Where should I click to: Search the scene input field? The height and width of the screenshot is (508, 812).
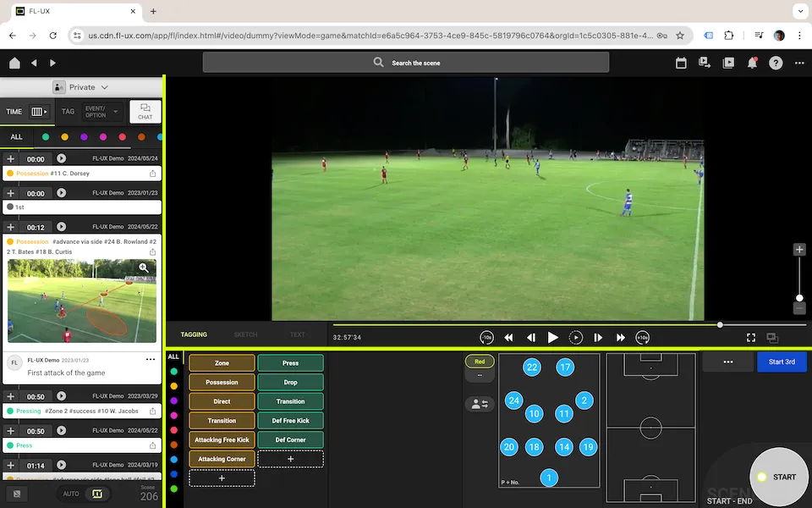click(405, 63)
